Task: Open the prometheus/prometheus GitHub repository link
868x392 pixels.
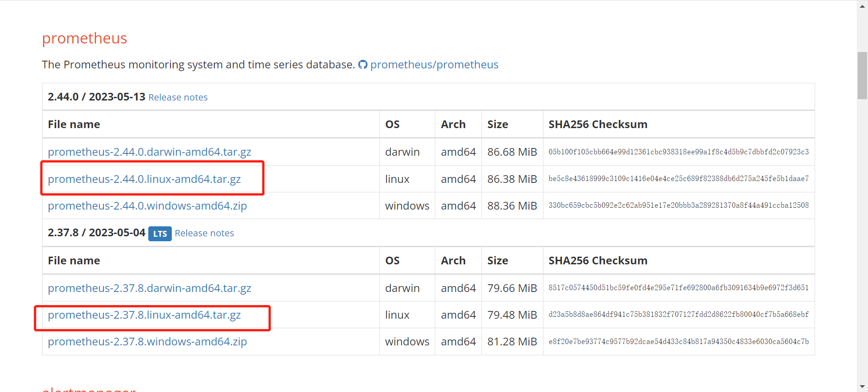Action: coord(434,65)
